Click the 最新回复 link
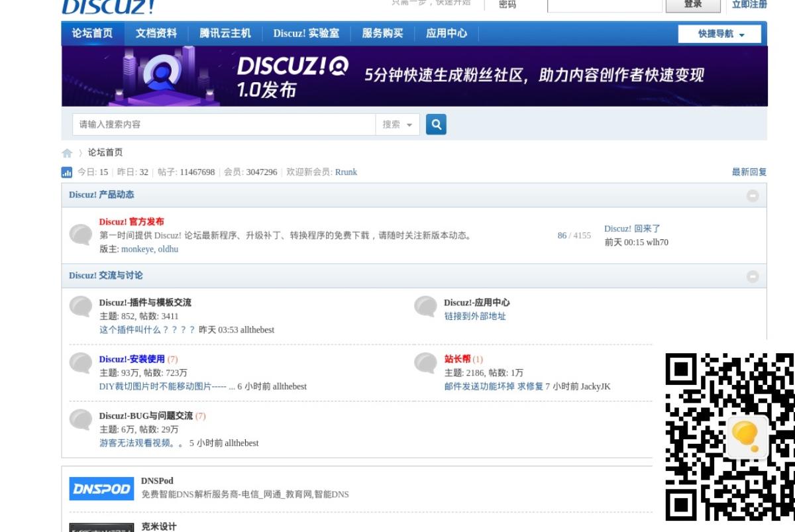The width and height of the screenshot is (795, 532). (749, 172)
